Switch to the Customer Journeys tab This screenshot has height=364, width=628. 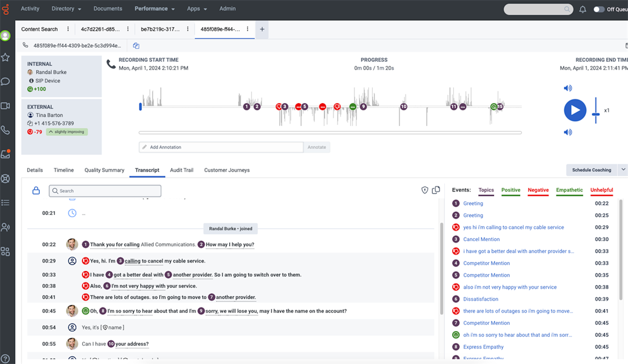pyautogui.click(x=227, y=170)
